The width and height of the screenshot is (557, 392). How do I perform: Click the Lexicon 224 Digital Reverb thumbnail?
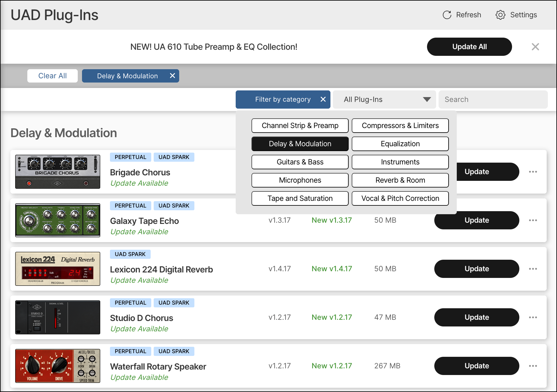(58, 269)
